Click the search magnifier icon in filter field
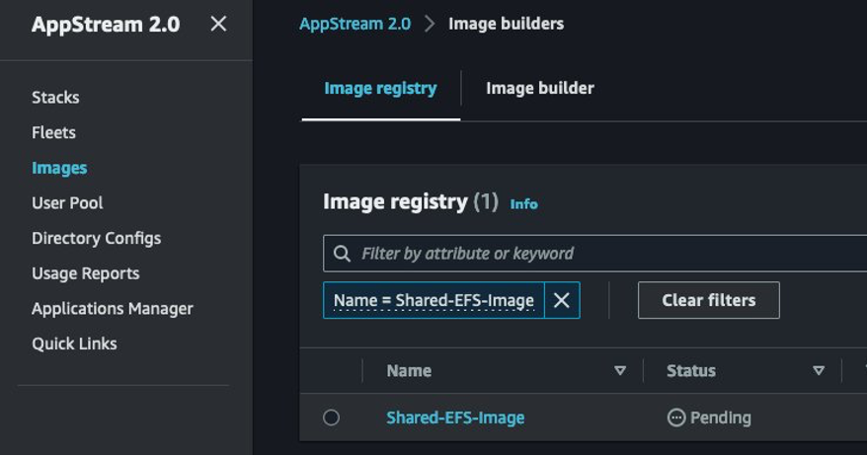Viewport: 868px width, 456px height. tap(342, 254)
